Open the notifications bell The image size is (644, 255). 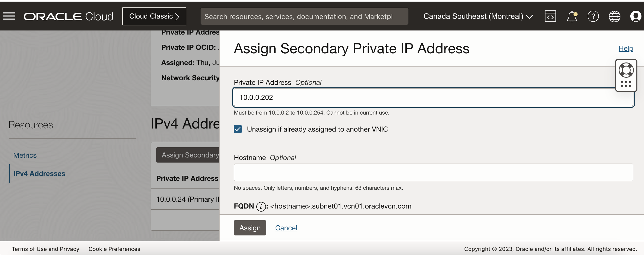[x=572, y=16]
